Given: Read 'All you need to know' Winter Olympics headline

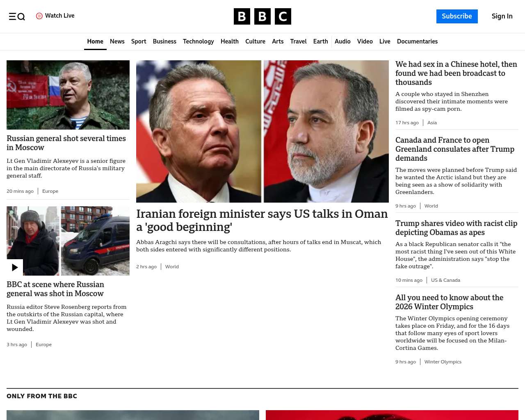Looking at the screenshot, I should tap(449, 302).
